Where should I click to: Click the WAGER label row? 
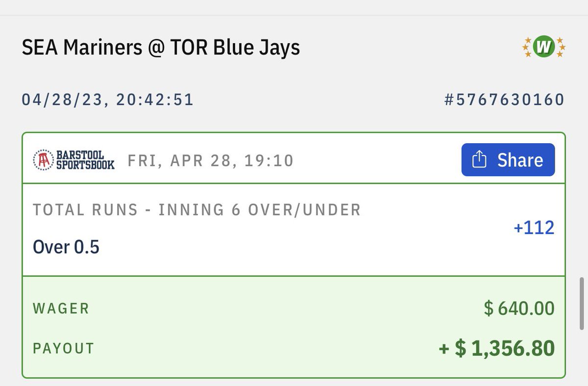tap(294, 309)
